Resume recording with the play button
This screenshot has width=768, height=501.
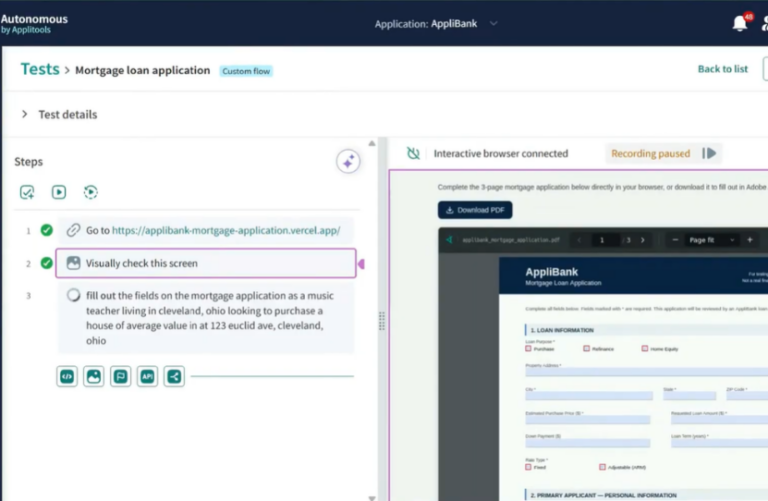[x=709, y=153]
